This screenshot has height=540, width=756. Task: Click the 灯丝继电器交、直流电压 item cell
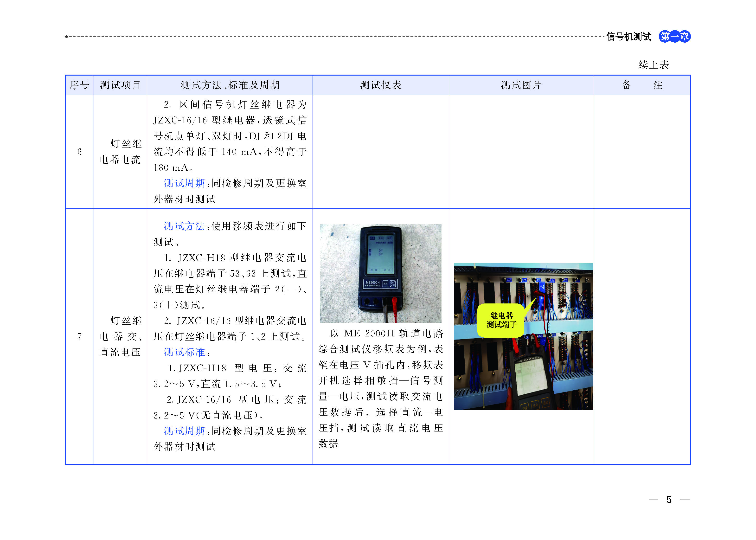pos(120,336)
